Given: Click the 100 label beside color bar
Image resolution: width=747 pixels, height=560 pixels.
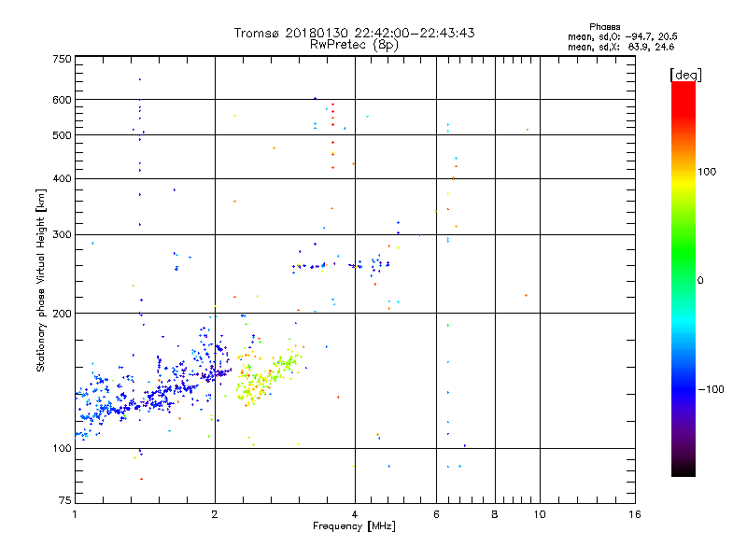Looking at the screenshot, I should (x=707, y=172).
